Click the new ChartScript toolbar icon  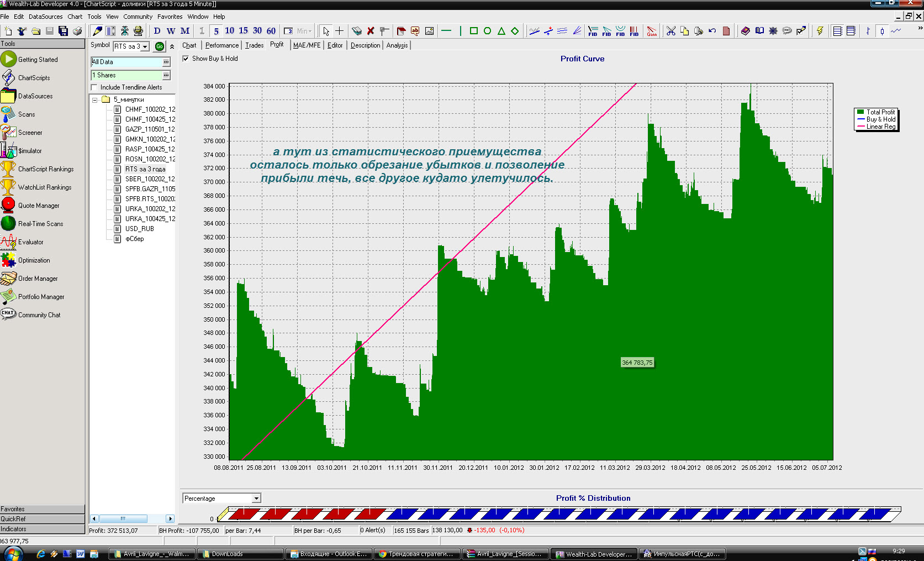click(x=8, y=31)
